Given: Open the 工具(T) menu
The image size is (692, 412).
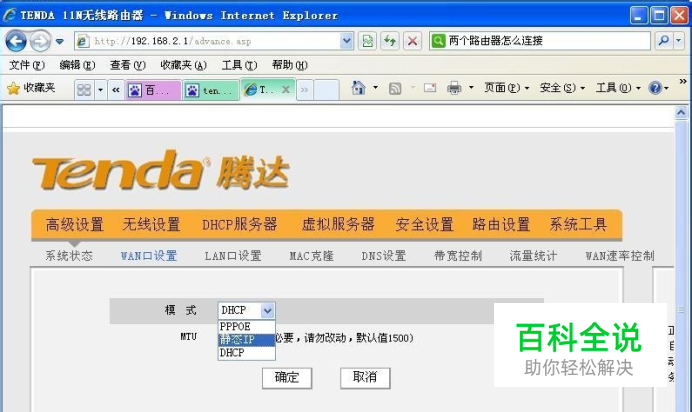Looking at the screenshot, I should pyautogui.click(x=239, y=65).
